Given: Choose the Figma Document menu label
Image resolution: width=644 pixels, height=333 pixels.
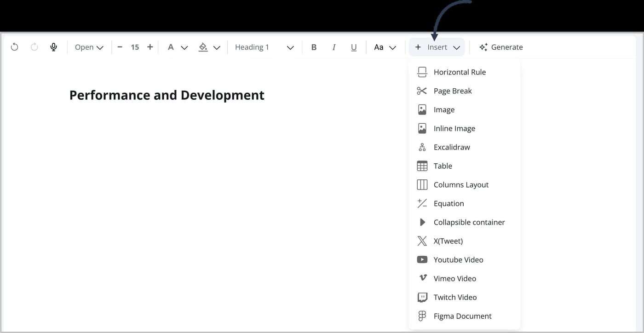Looking at the screenshot, I should (x=462, y=316).
